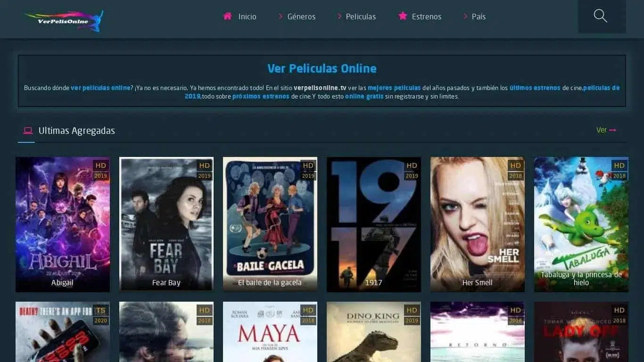Open the 1917 movie poster
Image resolution: width=644 pixels, height=362 pixels.
[374, 224]
